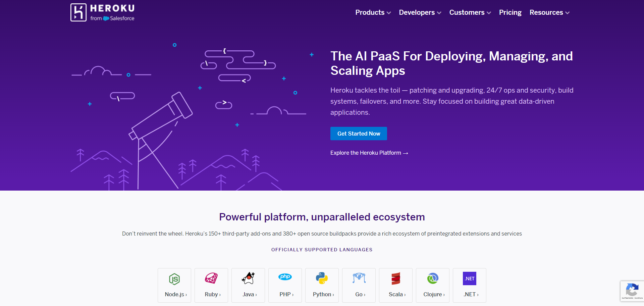Go to the Pricing page
Screen dimensions: 644x306
510,12
